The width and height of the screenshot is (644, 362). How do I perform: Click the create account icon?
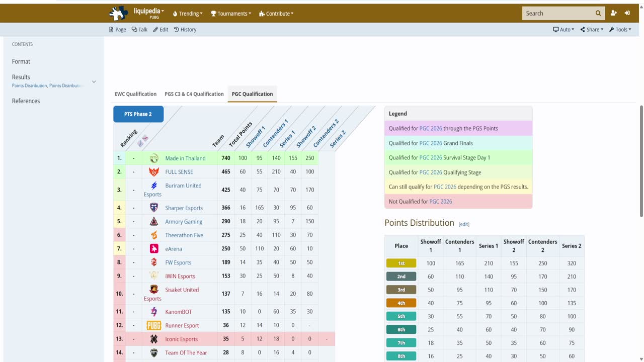pyautogui.click(x=614, y=14)
